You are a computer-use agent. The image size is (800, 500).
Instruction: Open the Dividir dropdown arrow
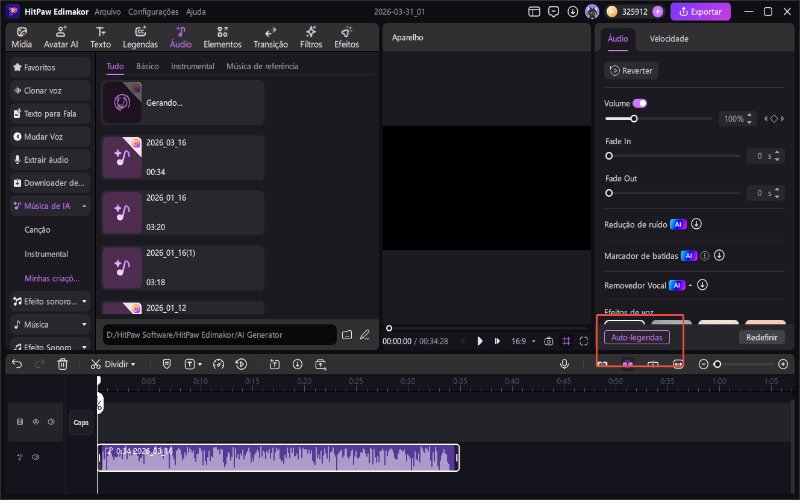click(132, 365)
